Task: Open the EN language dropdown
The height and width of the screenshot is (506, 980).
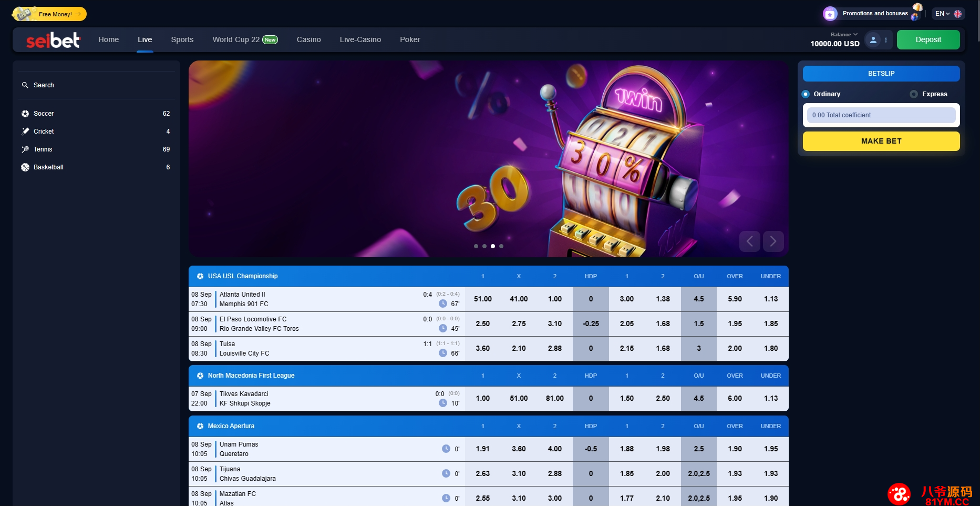Action: click(x=948, y=14)
